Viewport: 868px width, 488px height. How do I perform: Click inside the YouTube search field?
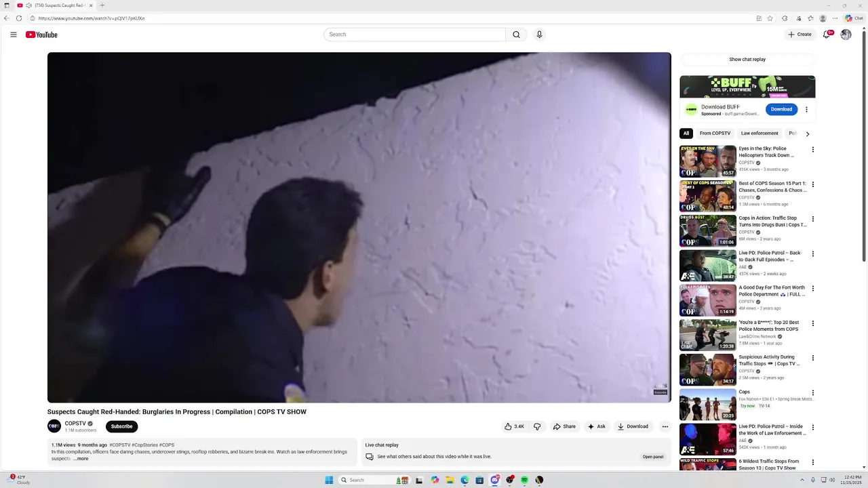point(414,35)
